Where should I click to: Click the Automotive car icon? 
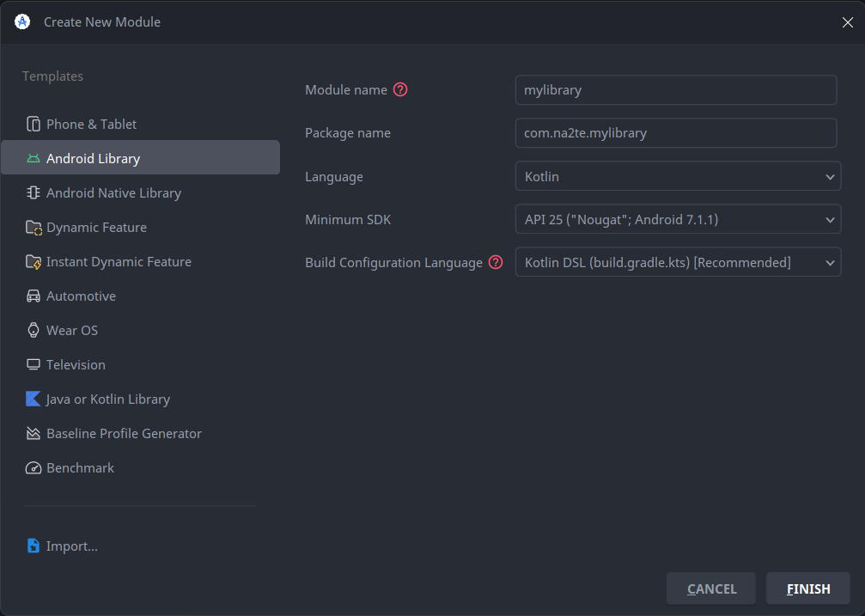(x=34, y=296)
